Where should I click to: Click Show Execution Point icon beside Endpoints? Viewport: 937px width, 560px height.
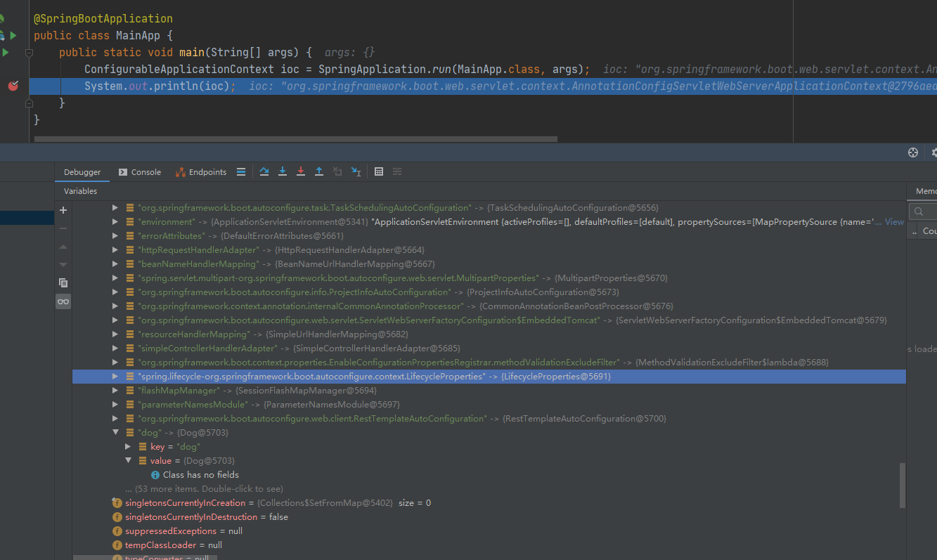pyautogui.click(x=241, y=171)
